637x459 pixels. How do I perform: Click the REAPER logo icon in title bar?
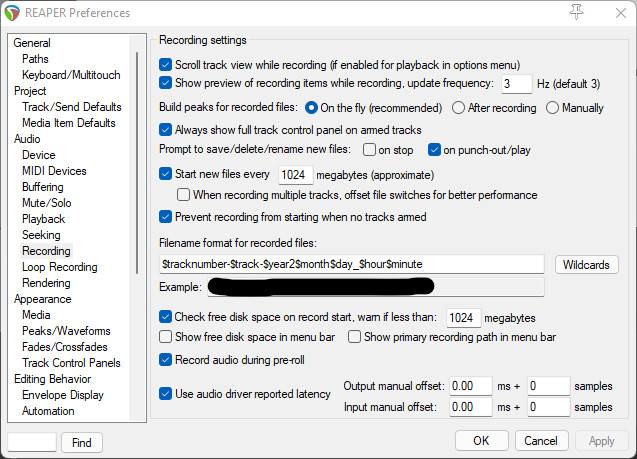12,13
